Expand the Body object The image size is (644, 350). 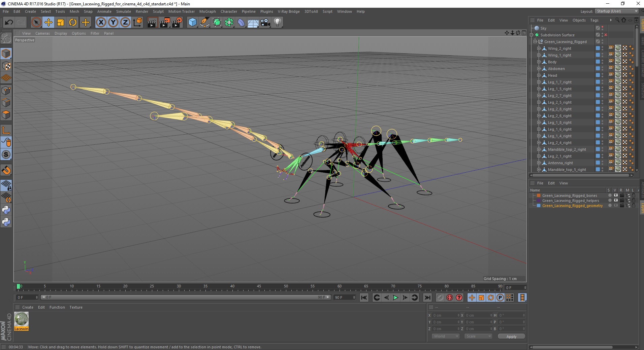click(x=539, y=62)
